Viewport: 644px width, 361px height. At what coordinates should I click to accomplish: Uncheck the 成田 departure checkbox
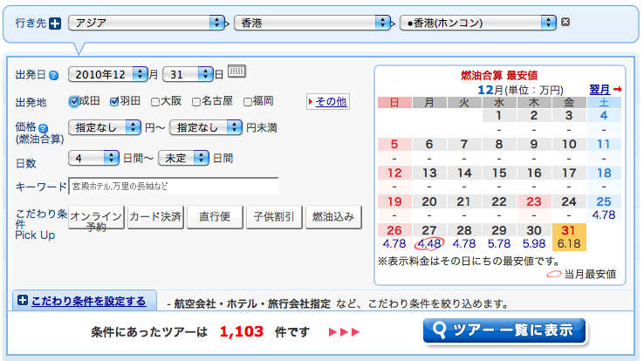[x=74, y=101]
